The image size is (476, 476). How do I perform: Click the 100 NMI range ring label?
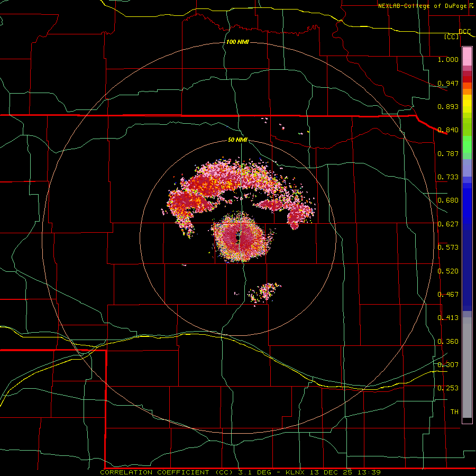[x=237, y=42]
